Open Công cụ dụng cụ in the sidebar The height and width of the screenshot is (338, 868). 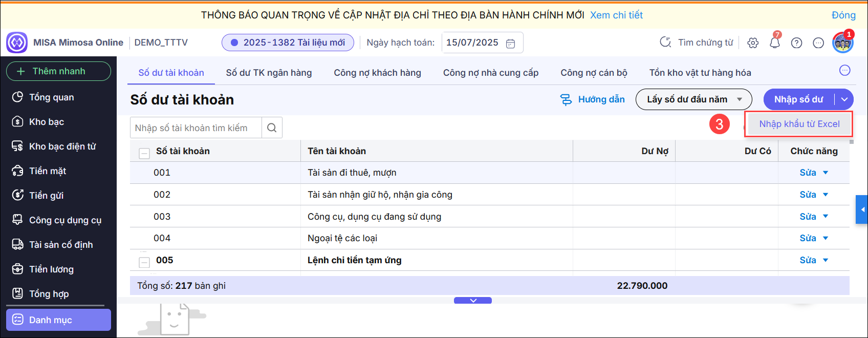[58, 220]
